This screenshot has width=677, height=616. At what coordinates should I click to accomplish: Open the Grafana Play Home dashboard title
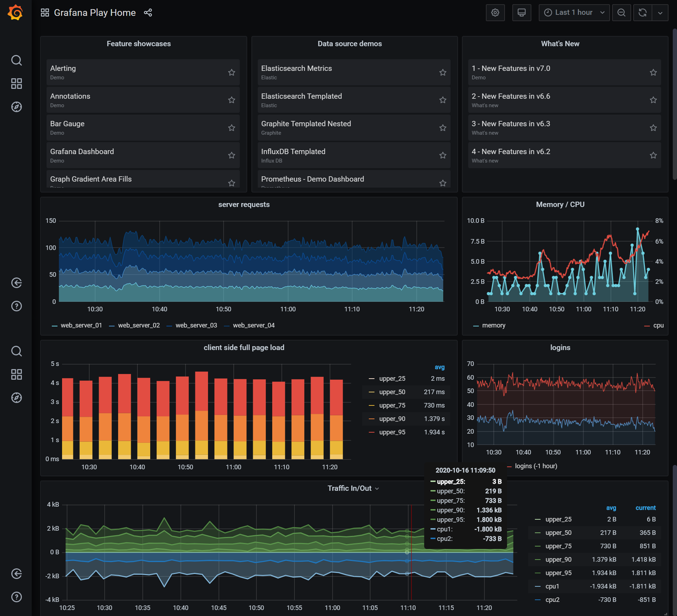(x=95, y=13)
